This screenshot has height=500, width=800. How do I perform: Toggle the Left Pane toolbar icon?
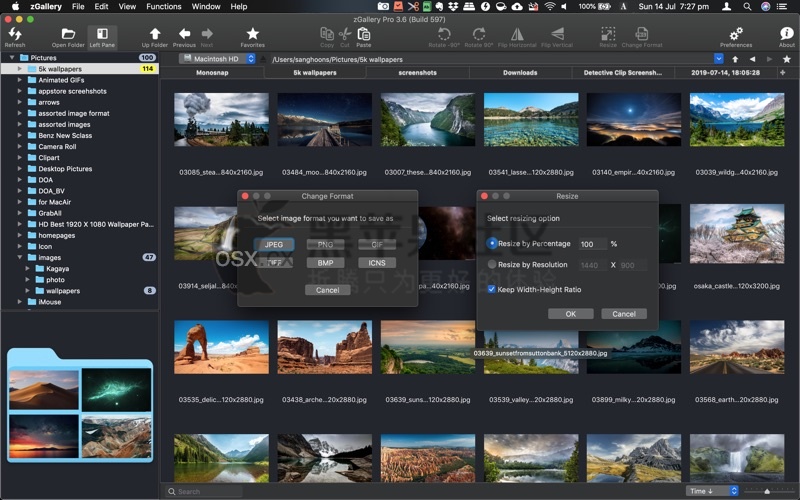click(102, 34)
